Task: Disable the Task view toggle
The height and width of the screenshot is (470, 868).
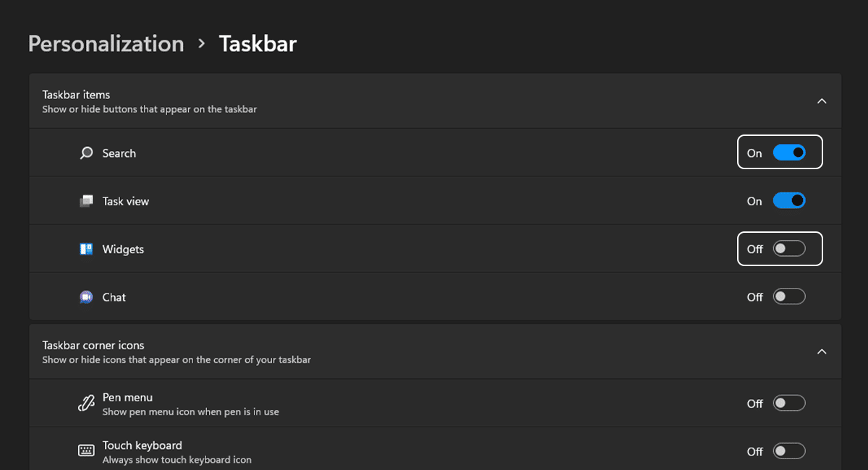Action: (788, 201)
